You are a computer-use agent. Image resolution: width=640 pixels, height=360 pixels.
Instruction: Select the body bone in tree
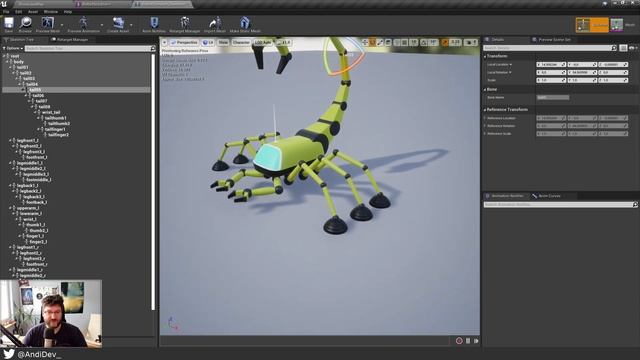tap(18, 62)
